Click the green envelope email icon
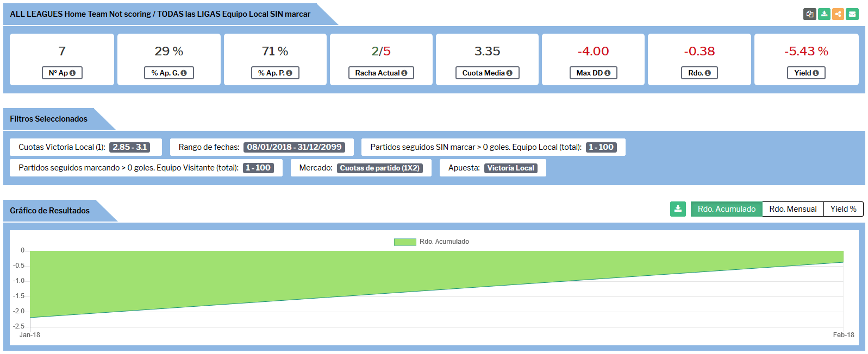Viewport: 868px width, 354px height. [852, 14]
